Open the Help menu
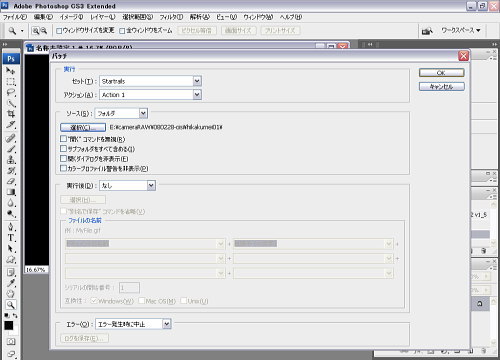The height and width of the screenshot is (360, 500). [291, 17]
